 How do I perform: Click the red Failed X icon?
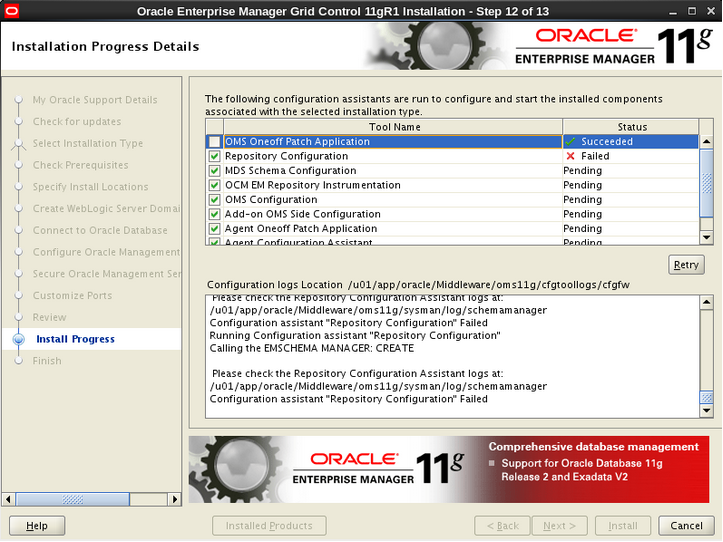coord(570,156)
